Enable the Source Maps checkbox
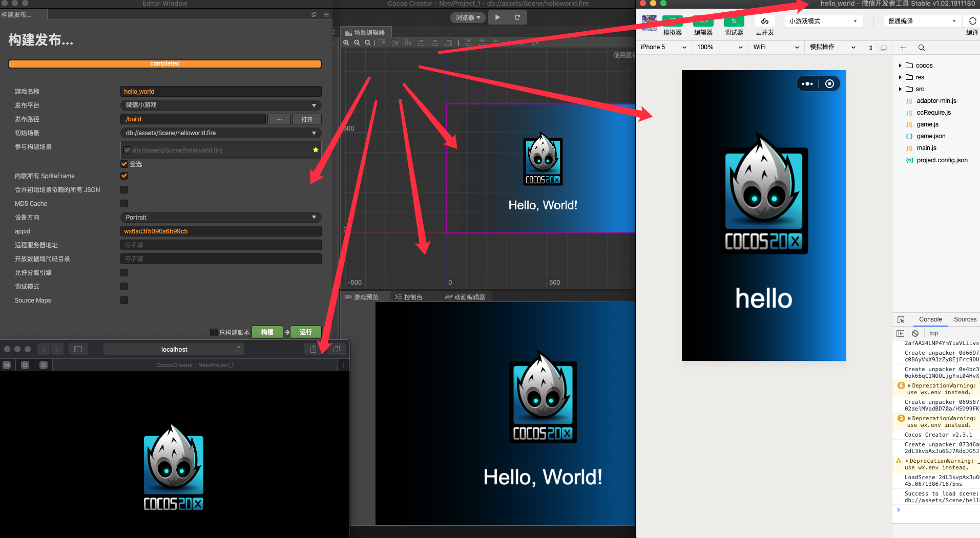The width and height of the screenshot is (980, 538). click(124, 300)
